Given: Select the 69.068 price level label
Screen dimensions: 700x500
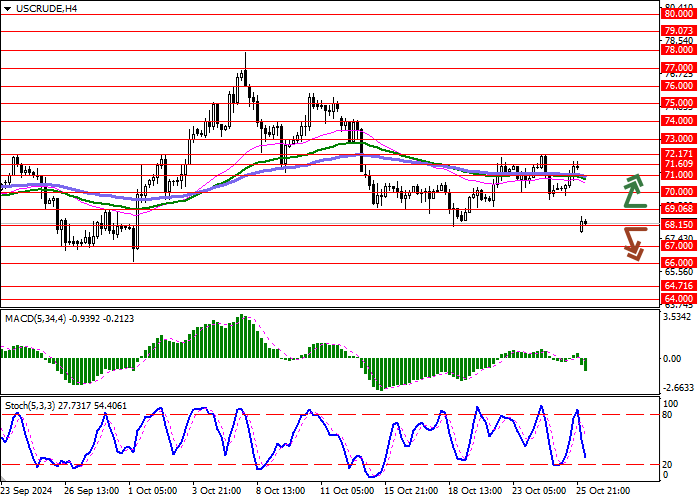Looking at the screenshot, I should tap(679, 209).
